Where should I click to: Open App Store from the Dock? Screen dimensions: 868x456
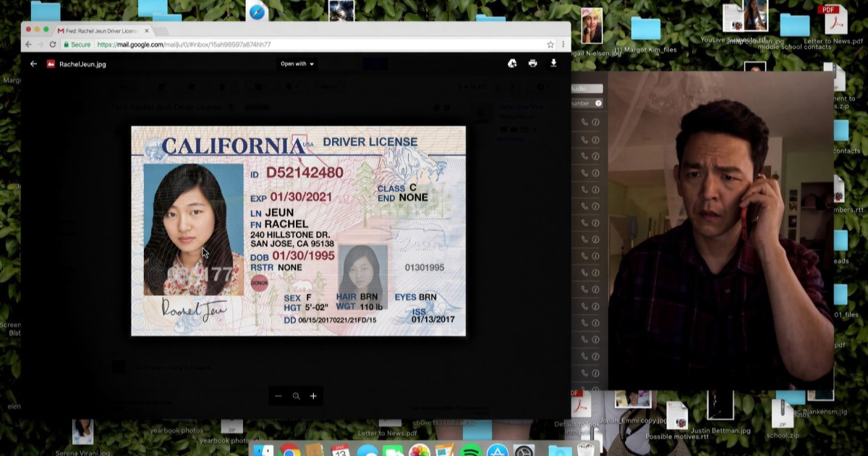click(497, 451)
